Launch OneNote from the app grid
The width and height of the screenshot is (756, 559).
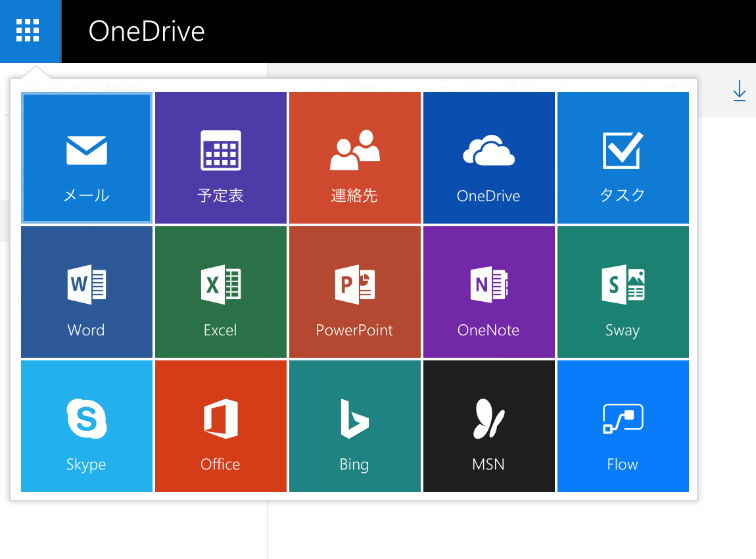[489, 292]
